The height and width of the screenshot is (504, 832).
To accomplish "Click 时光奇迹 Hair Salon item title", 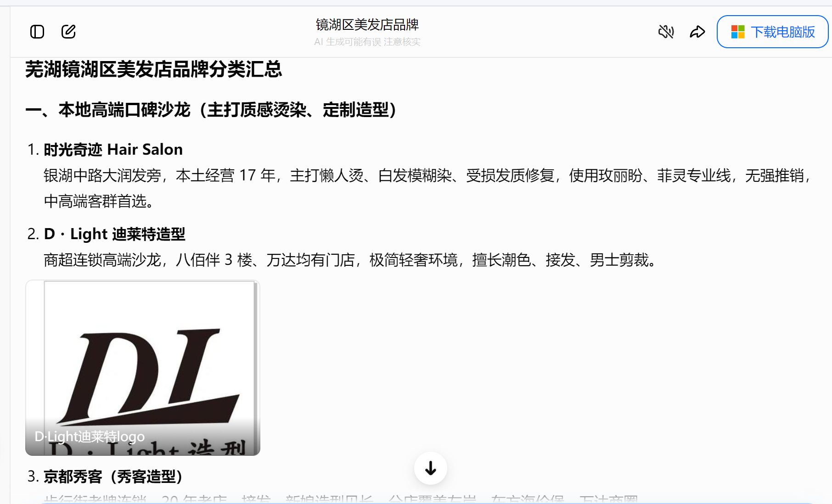I will pos(113,150).
